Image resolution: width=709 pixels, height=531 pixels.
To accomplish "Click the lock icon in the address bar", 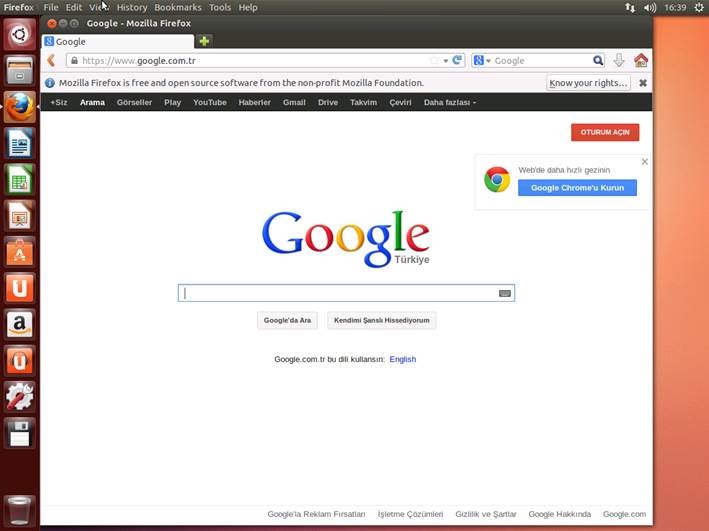I will 74,60.
